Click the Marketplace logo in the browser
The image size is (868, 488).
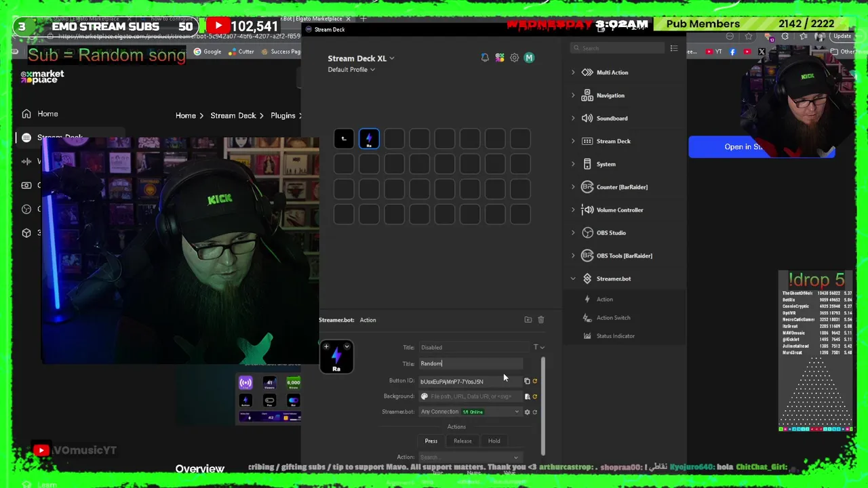tap(42, 77)
